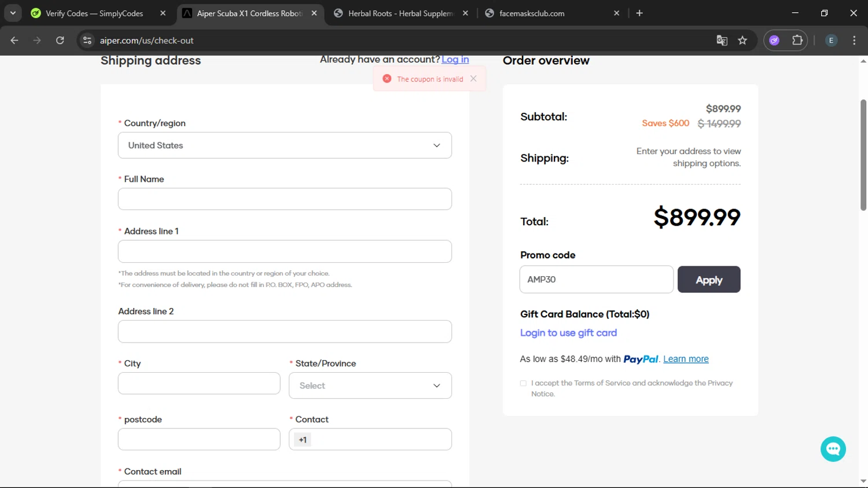
Task: Switch to facemasksclub.com tab
Action: pyautogui.click(x=532, y=13)
